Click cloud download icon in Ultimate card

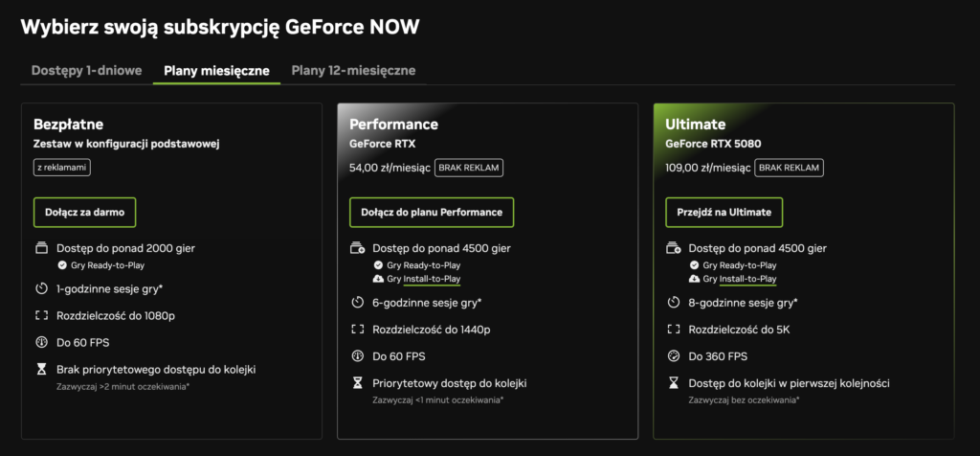pos(695,279)
